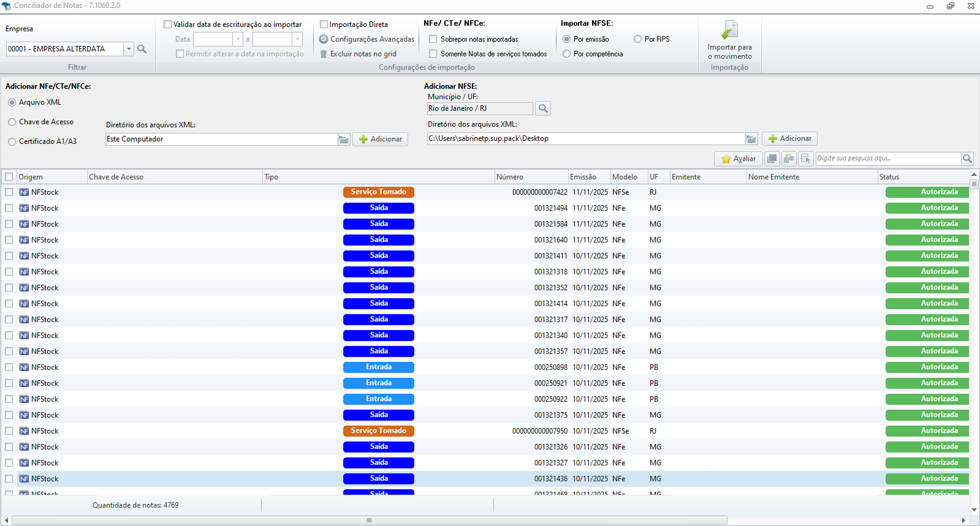Image resolution: width=980 pixels, height=526 pixels.
Task: Expand the Empresa dropdown list
Action: click(x=129, y=49)
